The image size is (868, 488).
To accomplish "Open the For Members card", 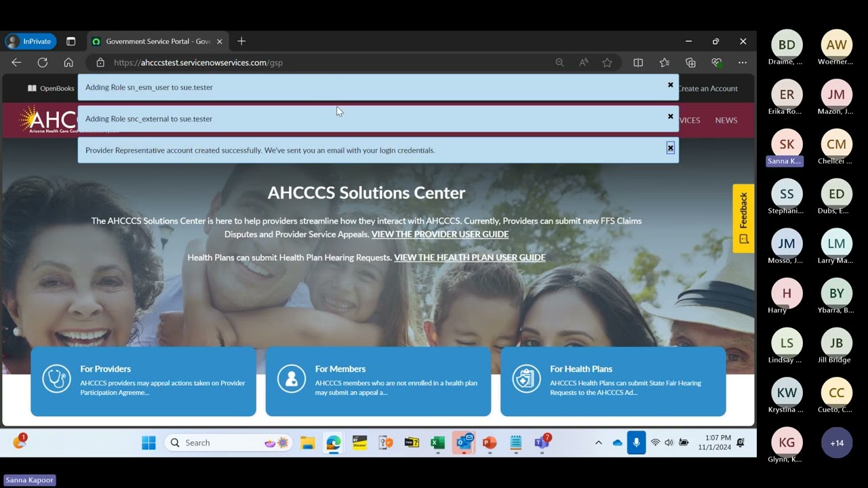I will [378, 382].
